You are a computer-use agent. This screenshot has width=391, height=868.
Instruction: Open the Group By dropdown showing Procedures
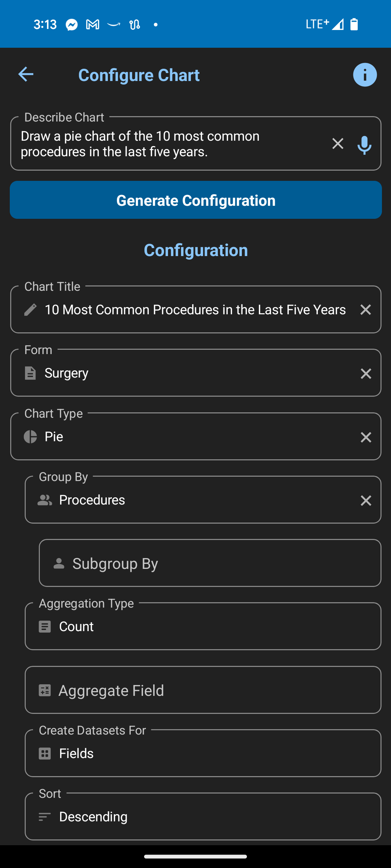(195, 500)
